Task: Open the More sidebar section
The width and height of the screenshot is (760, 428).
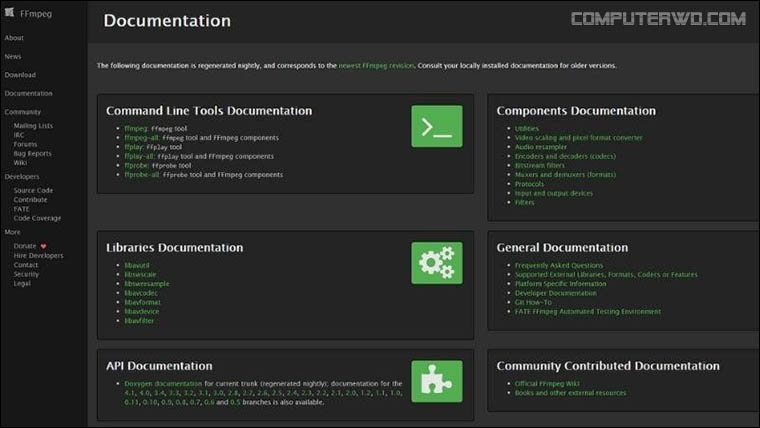Action: tap(12, 232)
